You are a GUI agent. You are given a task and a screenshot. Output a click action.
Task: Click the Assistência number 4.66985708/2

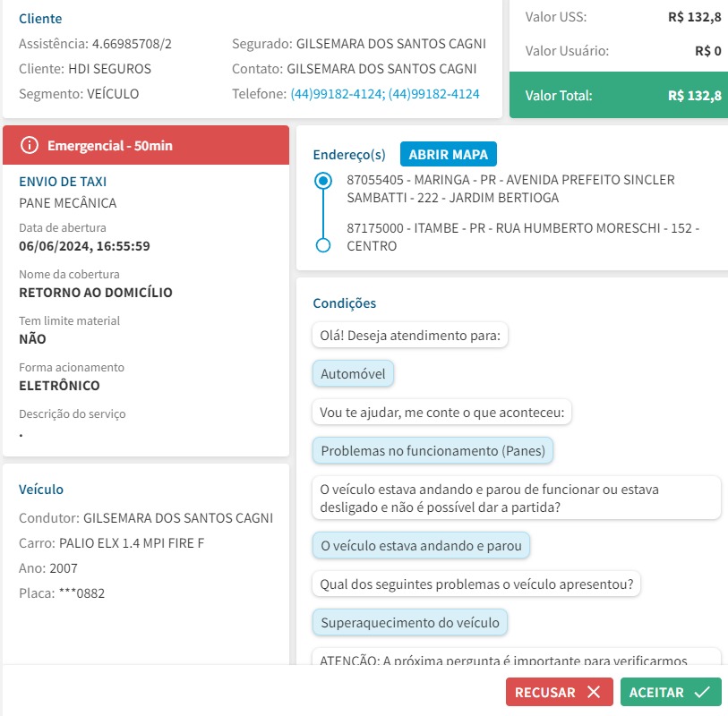click(x=132, y=44)
